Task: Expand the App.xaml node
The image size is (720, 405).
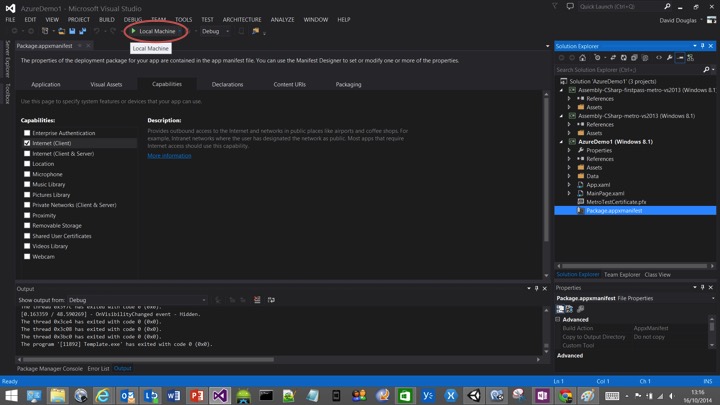Action: (569, 185)
